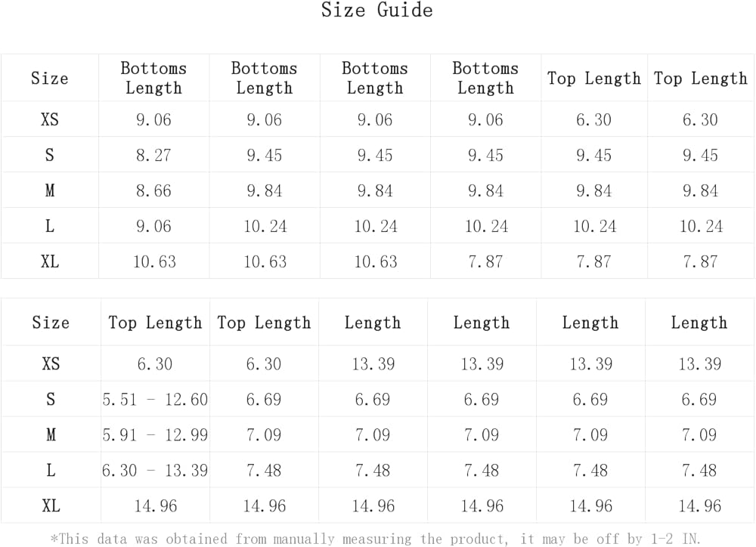Click the 5.51 - 12.60 Top Length cell
Viewport: 756px width, 547px height.
coord(155,399)
